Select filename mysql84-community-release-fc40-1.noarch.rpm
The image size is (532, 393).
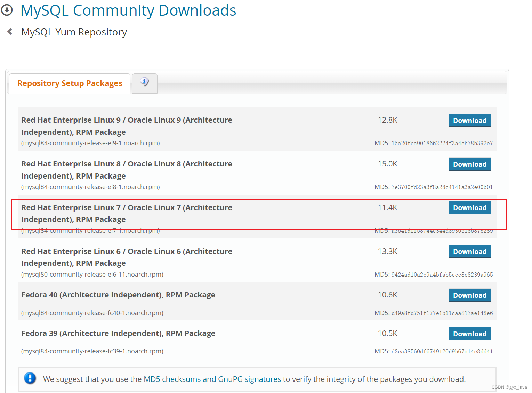(92, 313)
